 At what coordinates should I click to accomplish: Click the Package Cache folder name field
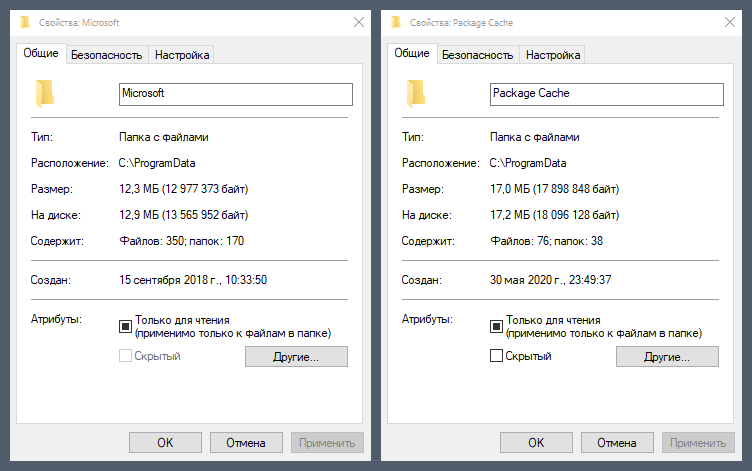(606, 94)
